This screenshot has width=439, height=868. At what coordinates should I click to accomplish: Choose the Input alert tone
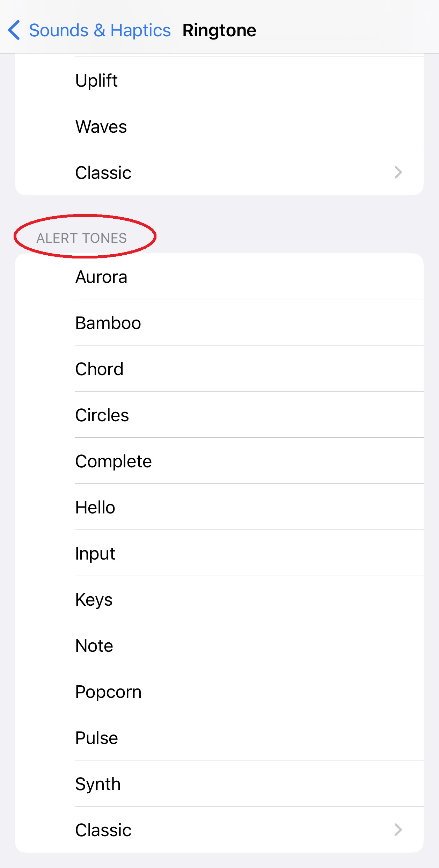[x=219, y=553]
